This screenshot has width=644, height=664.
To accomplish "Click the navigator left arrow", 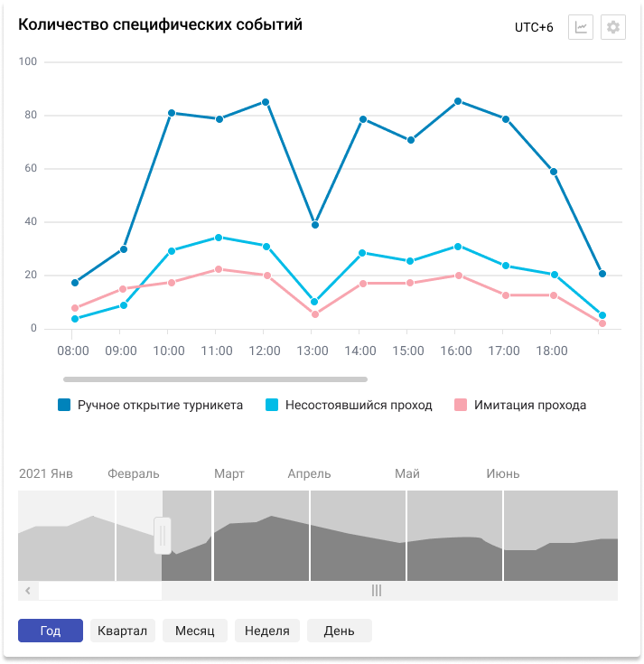I will (28, 590).
